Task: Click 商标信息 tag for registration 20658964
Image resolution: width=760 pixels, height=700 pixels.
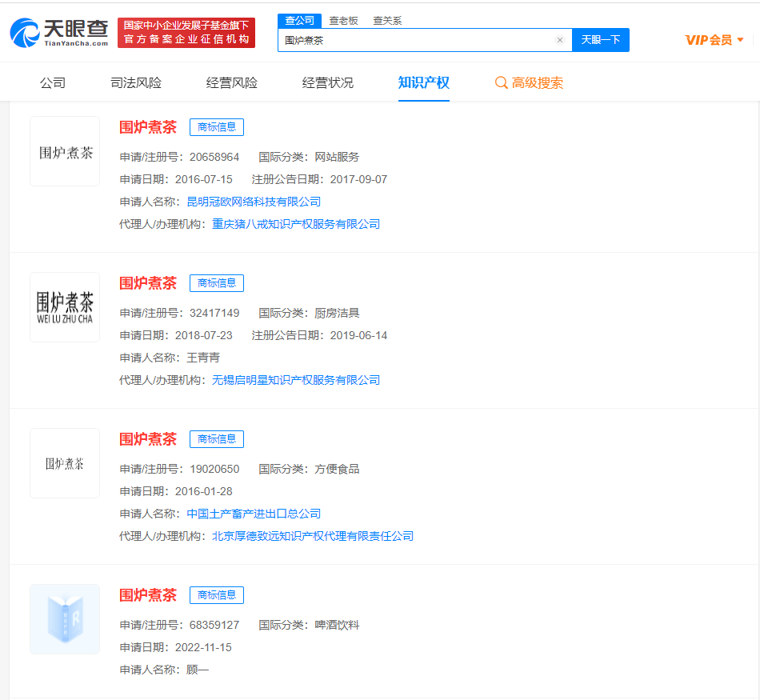Action: click(217, 127)
